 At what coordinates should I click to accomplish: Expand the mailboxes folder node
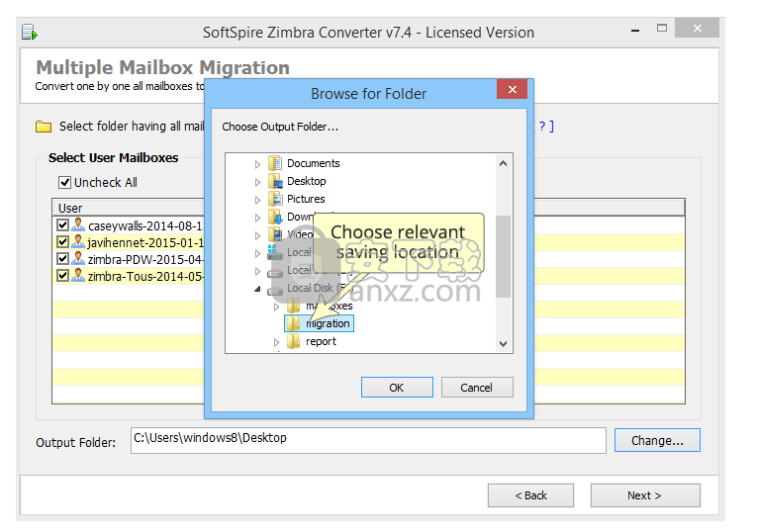276,307
